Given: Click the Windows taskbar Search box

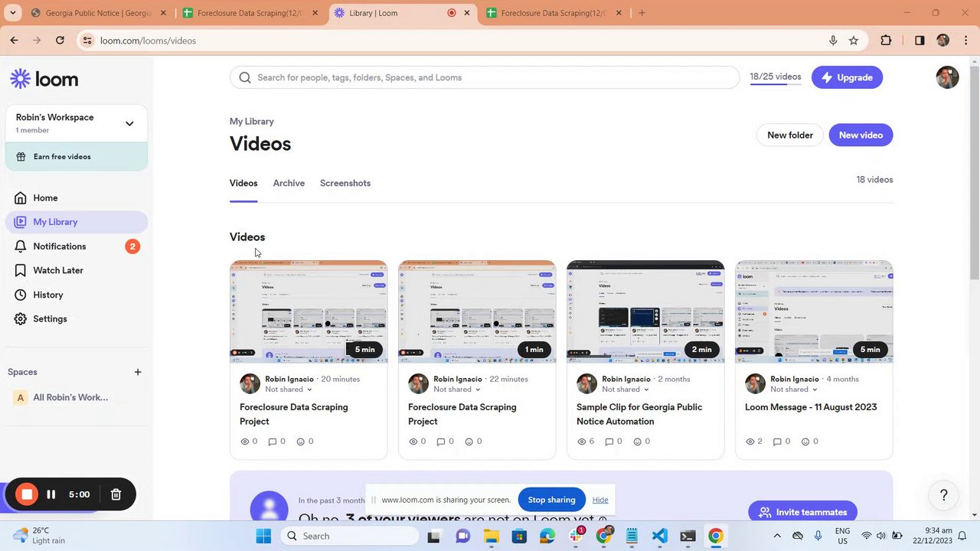Looking at the screenshot, I should click(348, 536).
